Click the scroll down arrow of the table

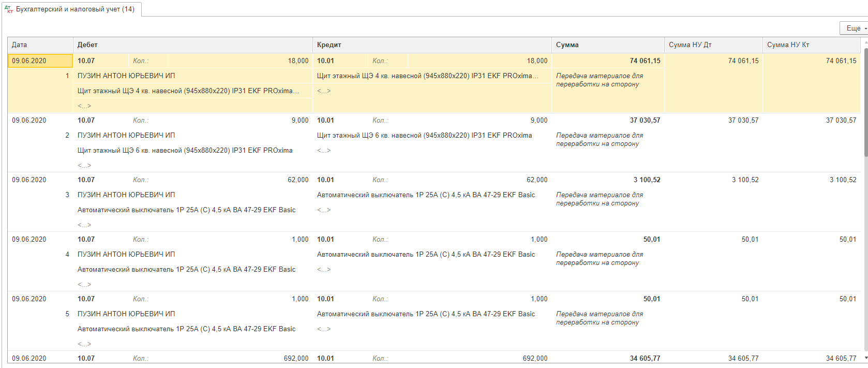pos(865,358)
